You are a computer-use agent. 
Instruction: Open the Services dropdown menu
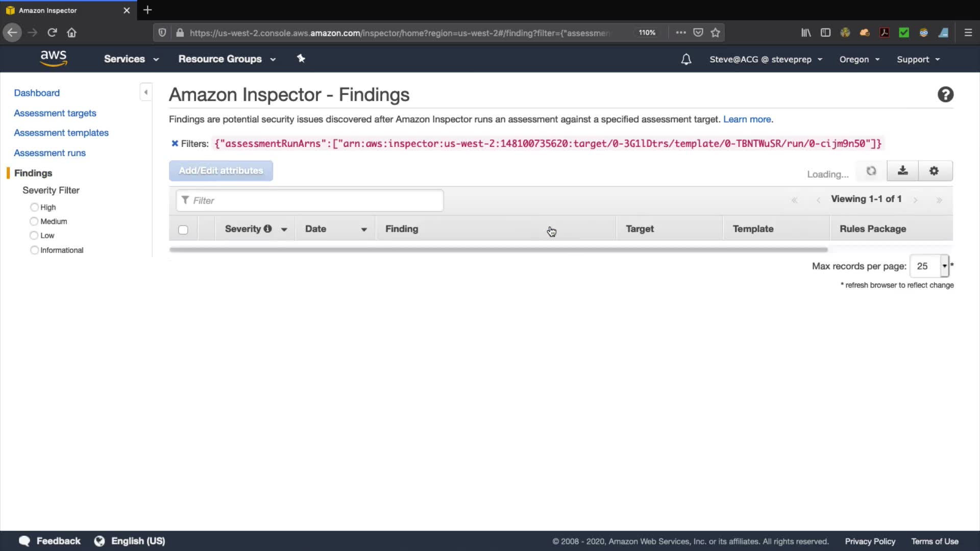pyautogui.click(x=131, y=59)
